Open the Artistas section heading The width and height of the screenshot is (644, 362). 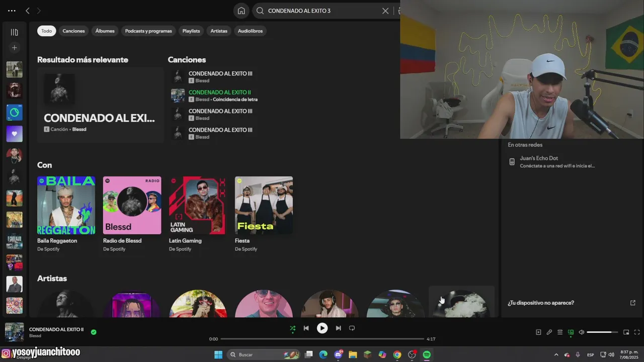tap(52, 279)
